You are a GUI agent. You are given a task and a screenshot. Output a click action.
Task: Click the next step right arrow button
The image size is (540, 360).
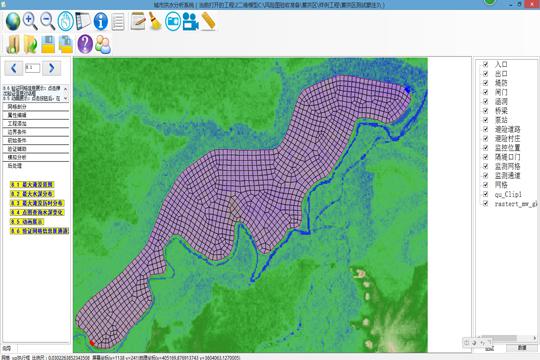click(x=52, y=68)
